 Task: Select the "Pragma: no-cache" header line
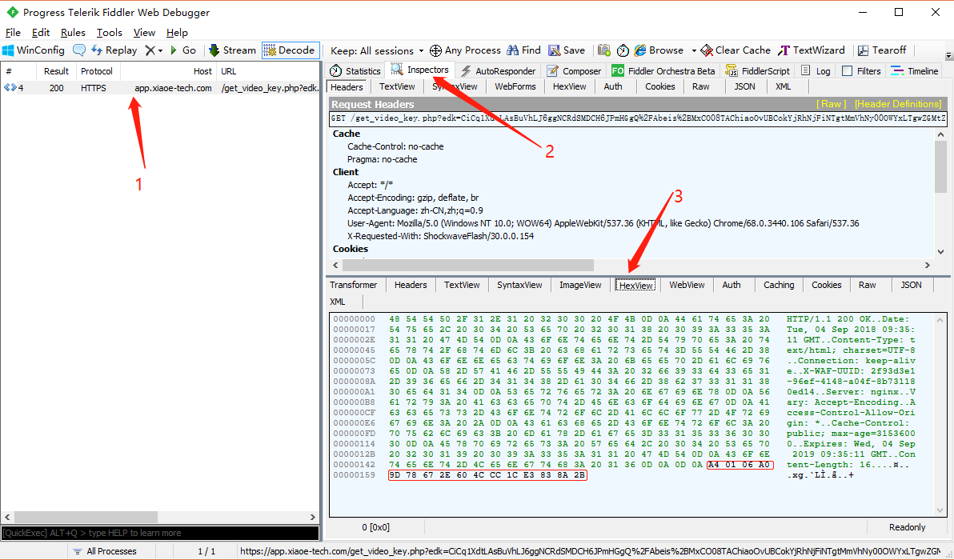(382, 159)
